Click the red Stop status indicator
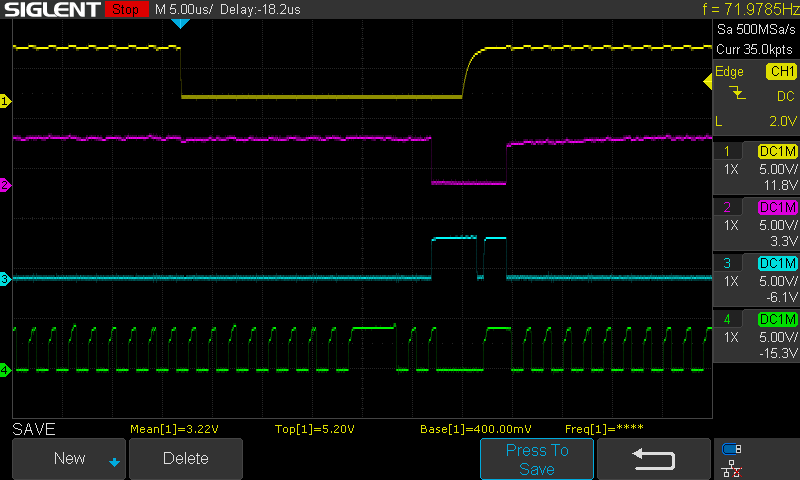800x480 pixels. 126,9
